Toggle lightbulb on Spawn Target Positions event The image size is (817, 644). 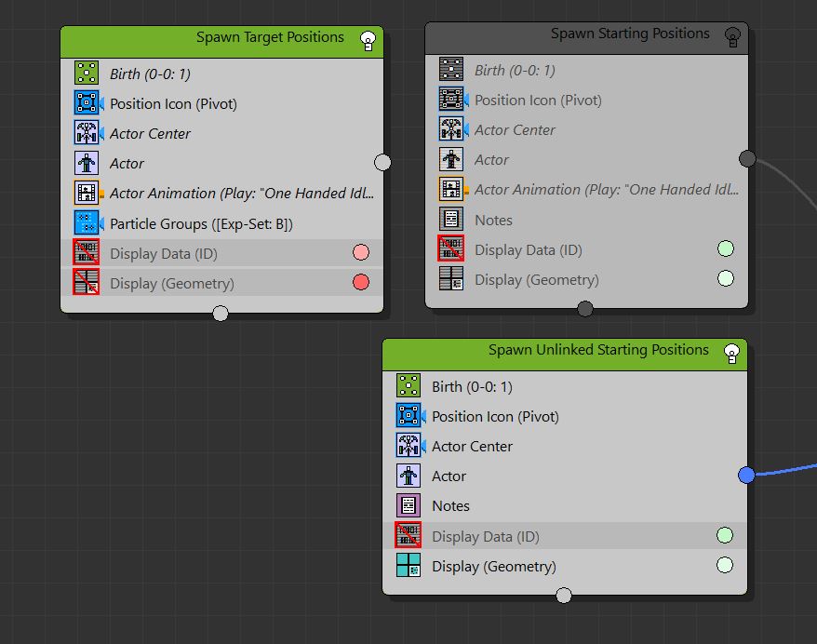point(368,40)
